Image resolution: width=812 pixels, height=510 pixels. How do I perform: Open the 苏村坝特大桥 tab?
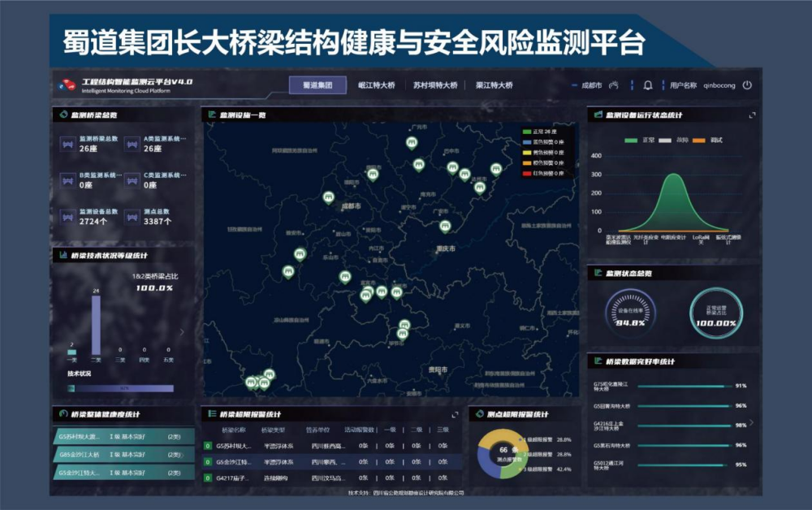tap(437, 85)
